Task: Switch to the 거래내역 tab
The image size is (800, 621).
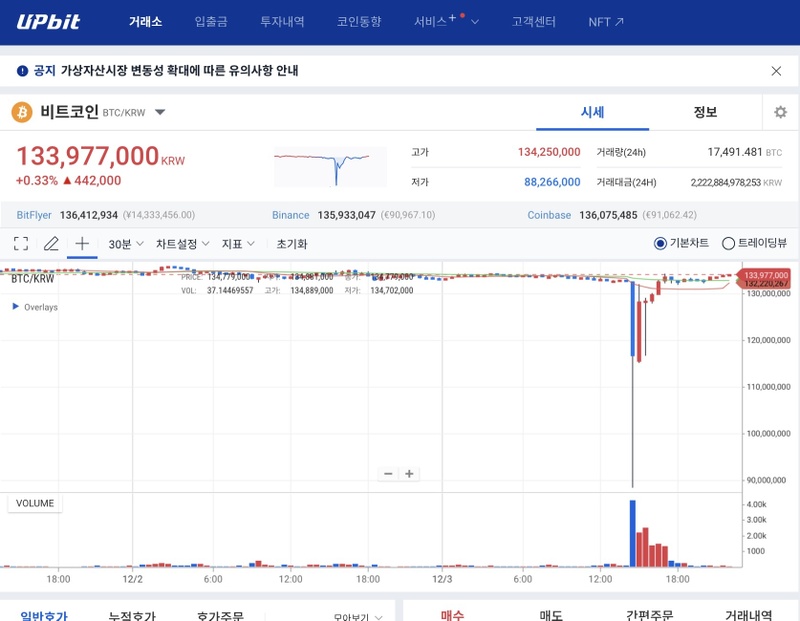Action: [748, 616]
